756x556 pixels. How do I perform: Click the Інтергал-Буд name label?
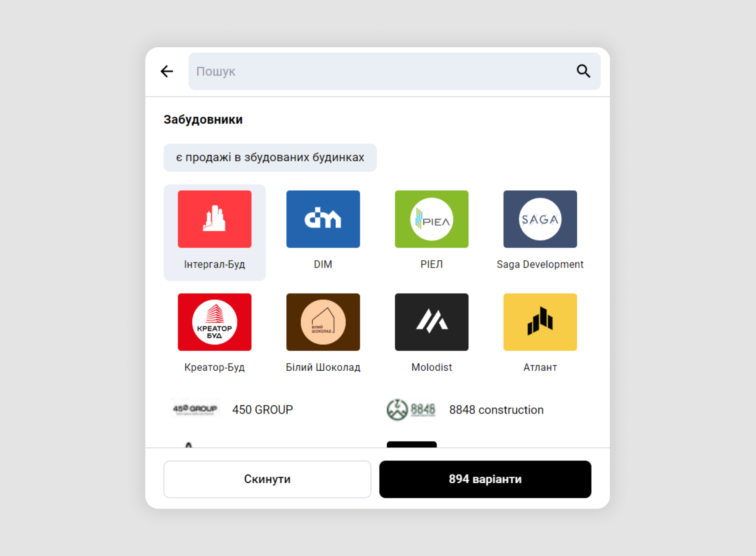click(215, 264)
